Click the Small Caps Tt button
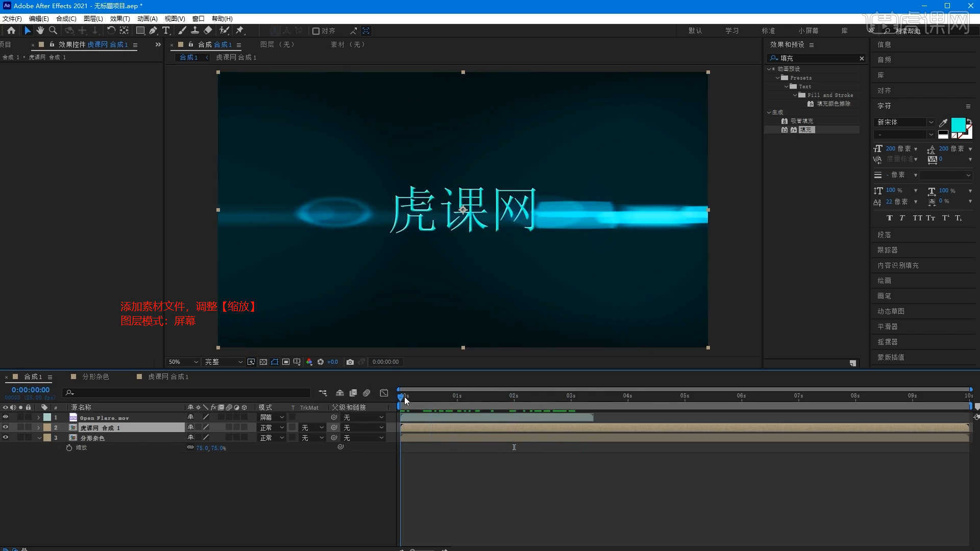980x551 pixels. pos(930,218)
